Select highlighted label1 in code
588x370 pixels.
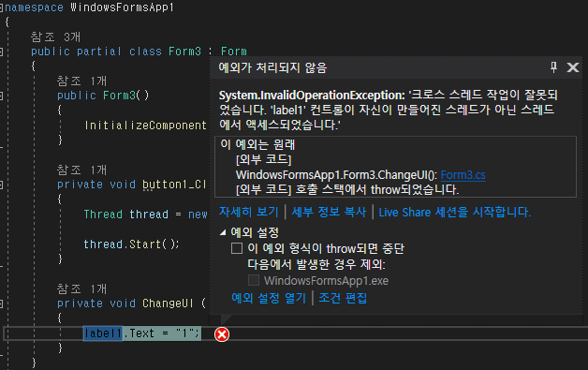coord(103,333)
